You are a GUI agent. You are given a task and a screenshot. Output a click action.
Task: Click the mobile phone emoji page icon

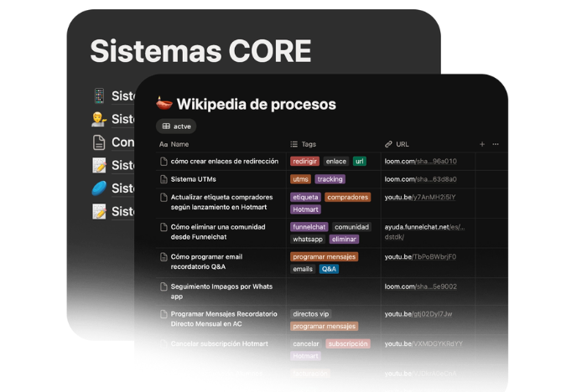tap(99, 96)
